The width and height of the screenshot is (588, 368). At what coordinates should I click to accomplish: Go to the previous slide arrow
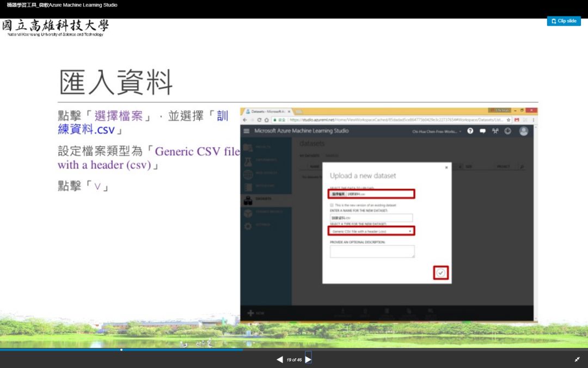280,360
